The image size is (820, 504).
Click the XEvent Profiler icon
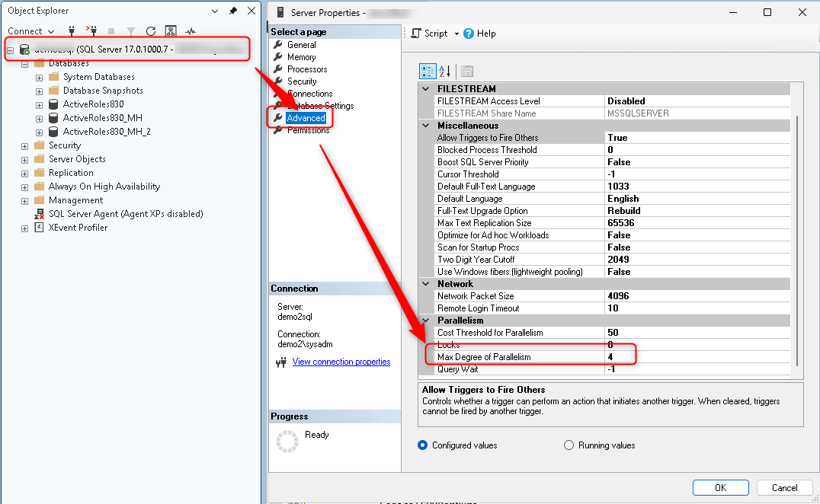point(39,227)
